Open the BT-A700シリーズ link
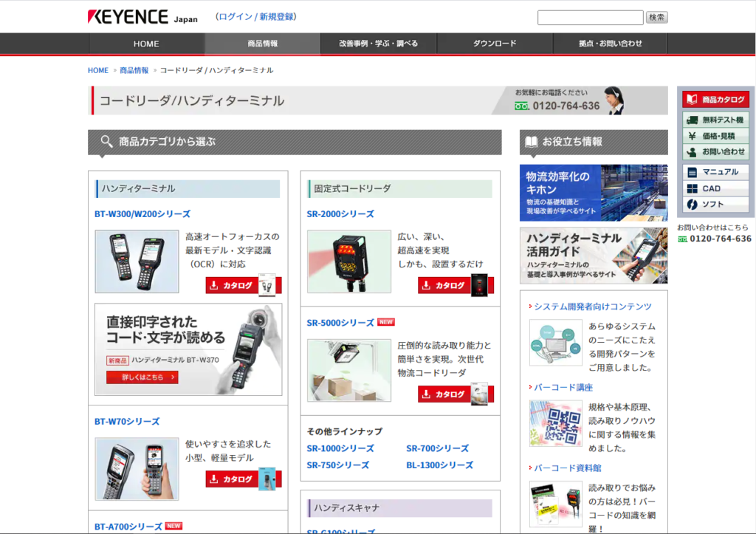Screen dimensions: 756x534 click(x=128, y=527)
